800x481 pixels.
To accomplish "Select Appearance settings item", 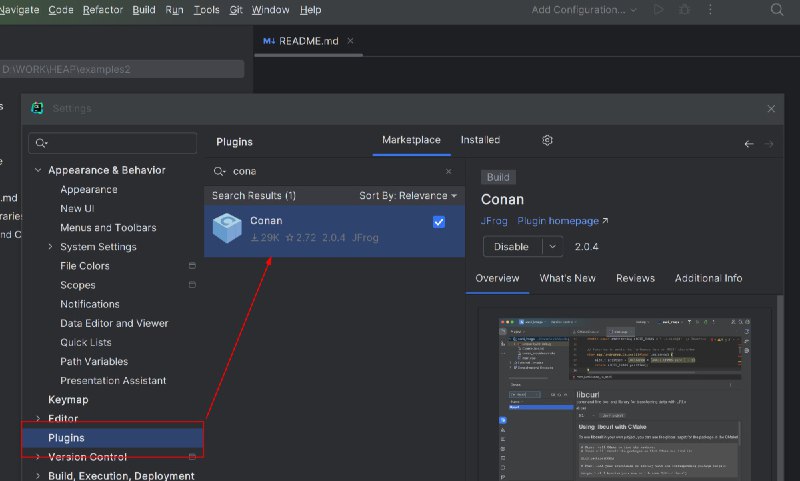I will tap(89, 189).
